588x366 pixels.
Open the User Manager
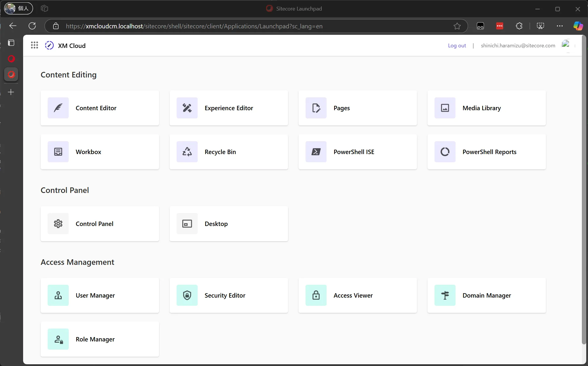100,295
